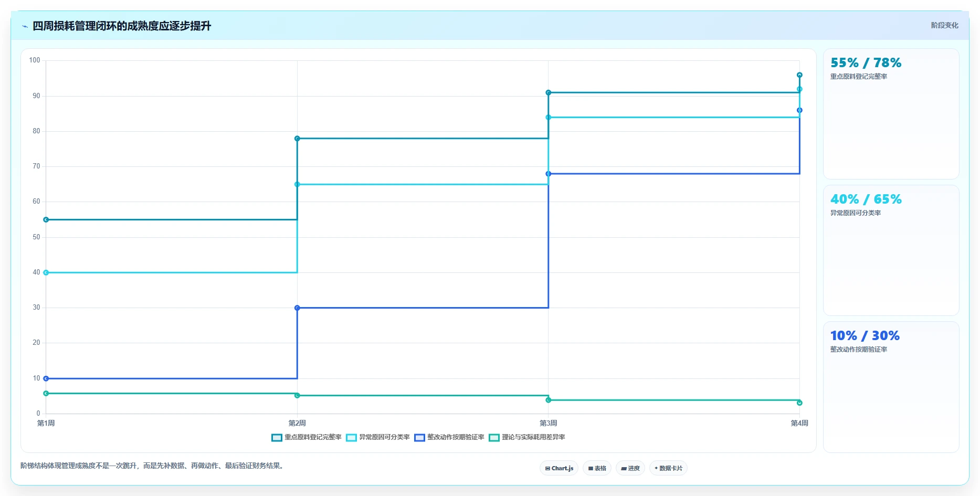Select the 进度 chip
The image size is (980, 496).
tap(630, 468)
